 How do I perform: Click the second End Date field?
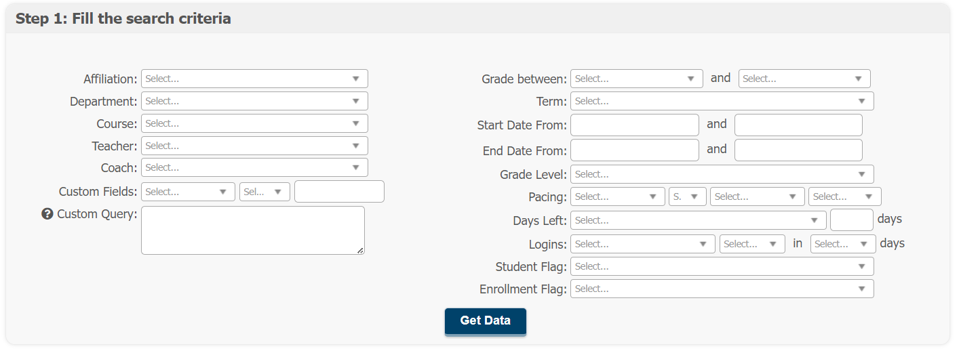coord(798,150)
